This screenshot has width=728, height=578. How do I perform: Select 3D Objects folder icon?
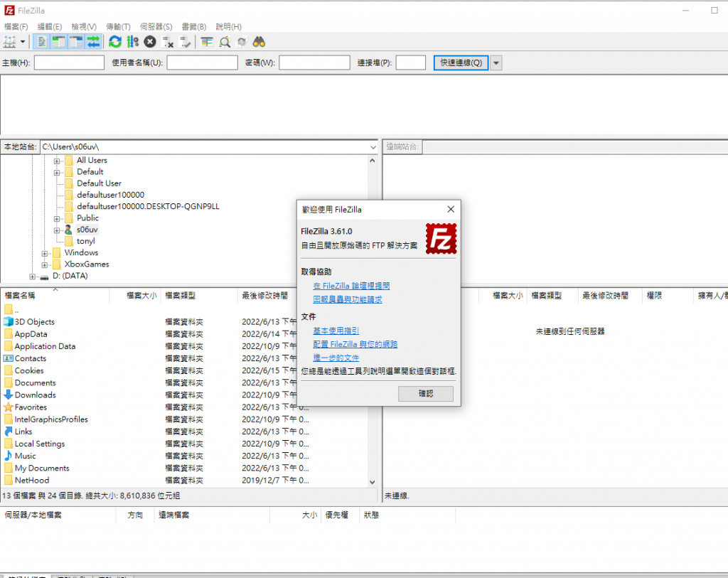coord(9,322)
